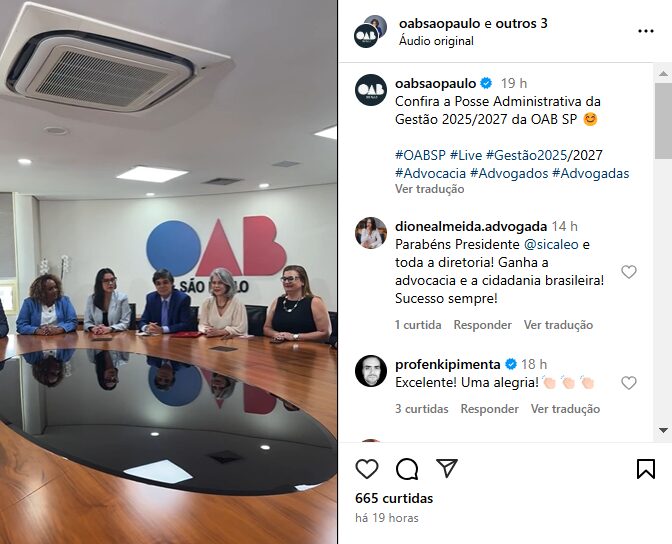This screenshot has width=672, height=544.
Task: Like dionealmeida.advogada's comment
Action: (629, 271)
